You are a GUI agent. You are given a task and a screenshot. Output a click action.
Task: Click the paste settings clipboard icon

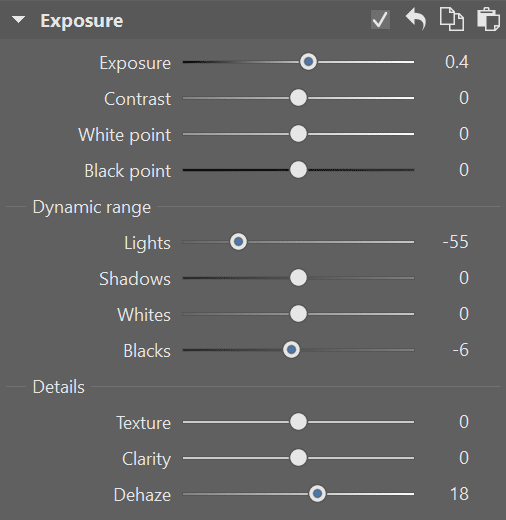[488, 19]
